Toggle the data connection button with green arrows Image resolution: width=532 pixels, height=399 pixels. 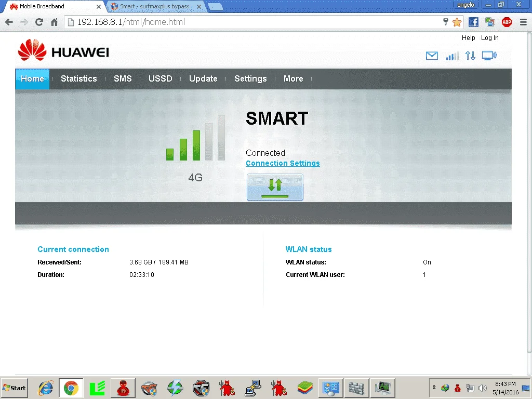tap(275, 187)
